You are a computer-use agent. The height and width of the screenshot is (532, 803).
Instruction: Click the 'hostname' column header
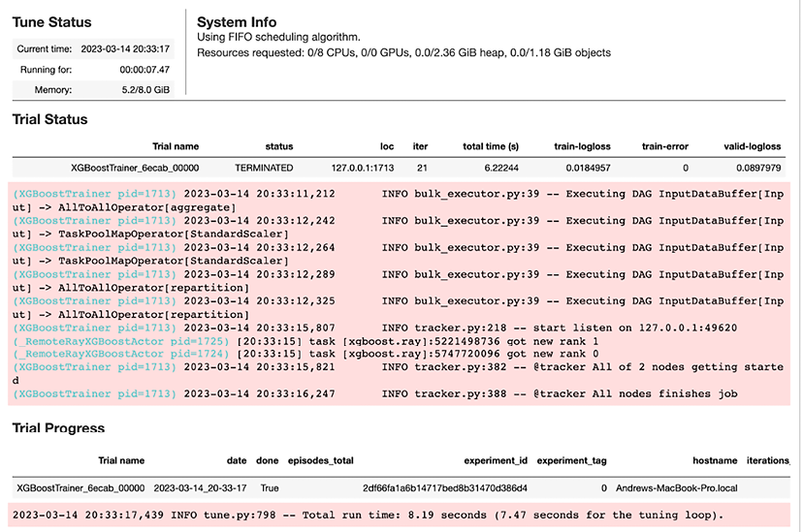coord(715,460)
